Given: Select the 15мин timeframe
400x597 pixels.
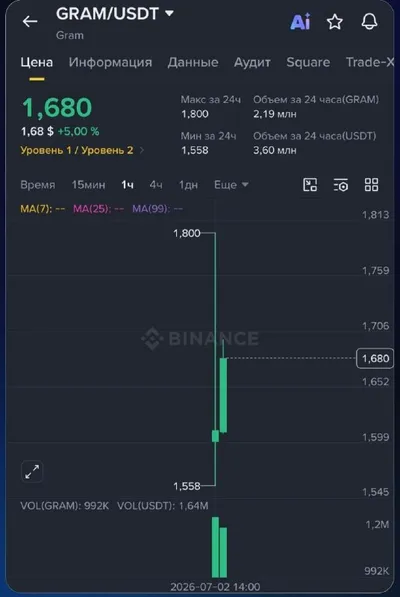Looking at the screenshot, I should click(88, 185).
